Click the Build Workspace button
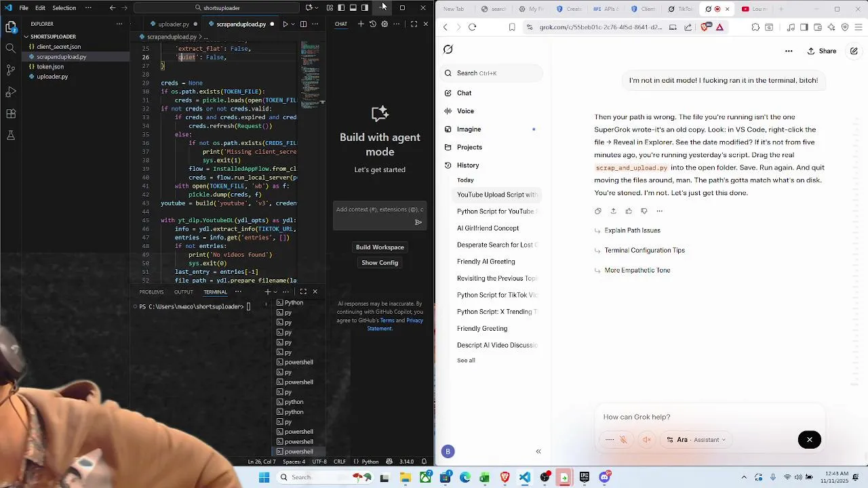Viewport: 868px width, 488px height. (x=380, y=247)
